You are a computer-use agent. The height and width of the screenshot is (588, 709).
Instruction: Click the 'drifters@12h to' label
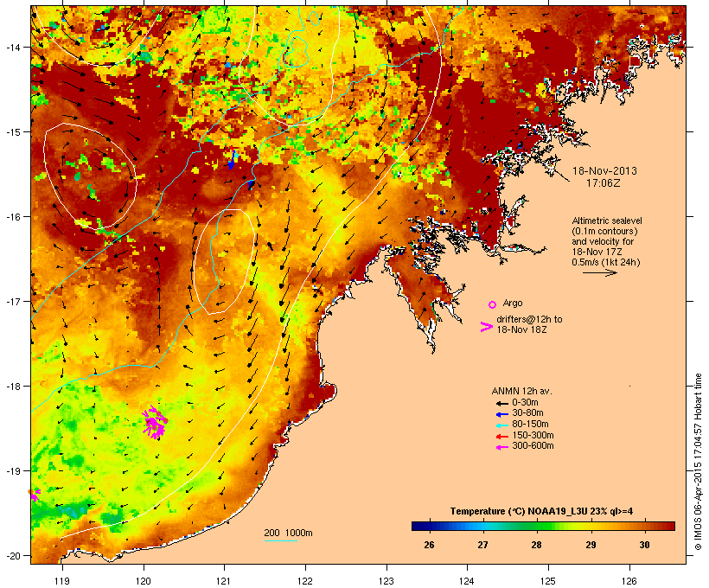529,319
